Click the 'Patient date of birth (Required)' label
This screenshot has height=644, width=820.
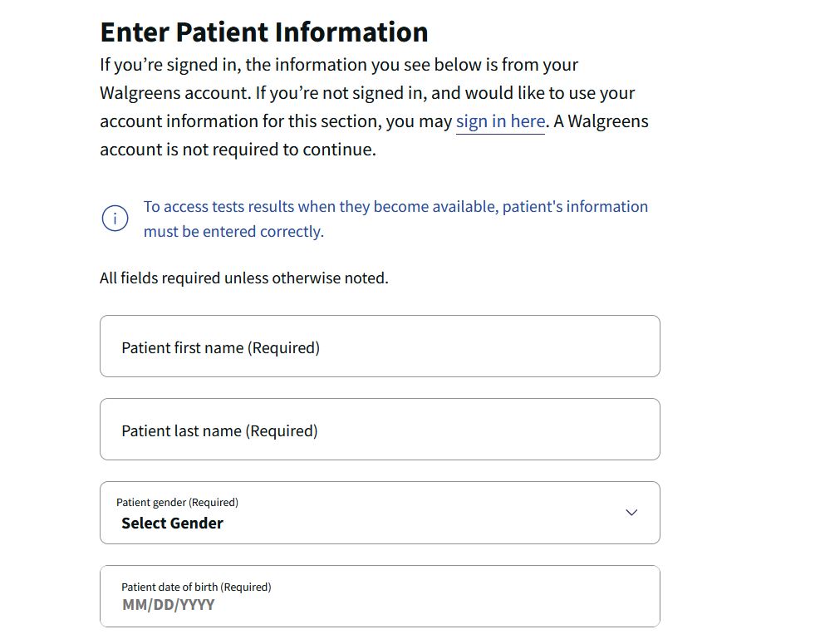tap(196, 587)
